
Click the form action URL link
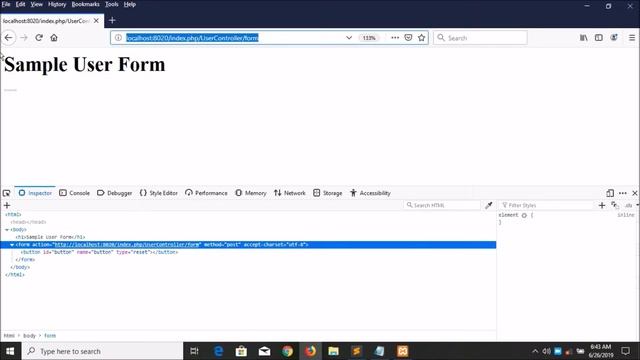[127, 245]
